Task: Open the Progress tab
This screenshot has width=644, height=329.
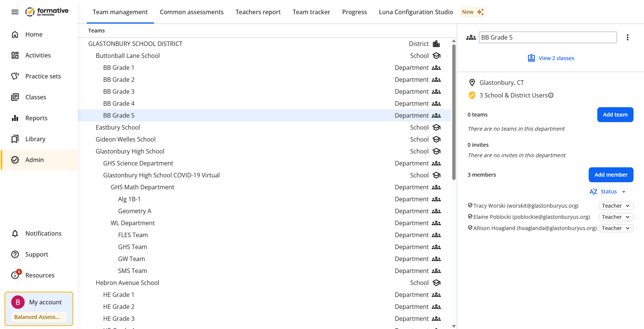Action: tap(355, 12)
